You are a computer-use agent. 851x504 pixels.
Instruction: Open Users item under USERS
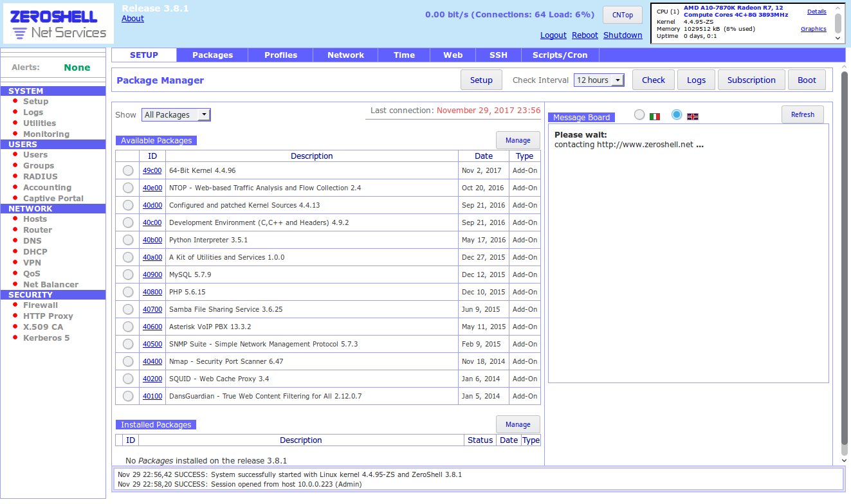35,155
